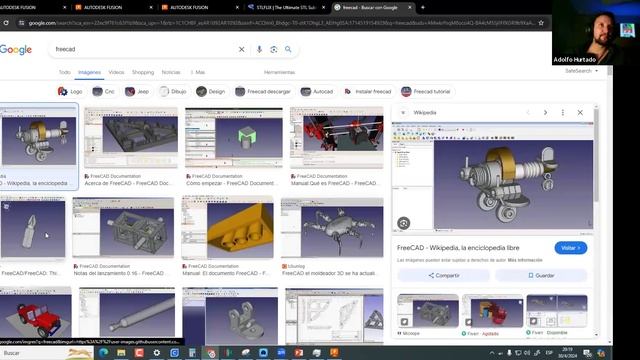Switch to the STLFLIX browser tab
Image resolution: width=640 pixels, height=360 pixels.
(286, 7)
